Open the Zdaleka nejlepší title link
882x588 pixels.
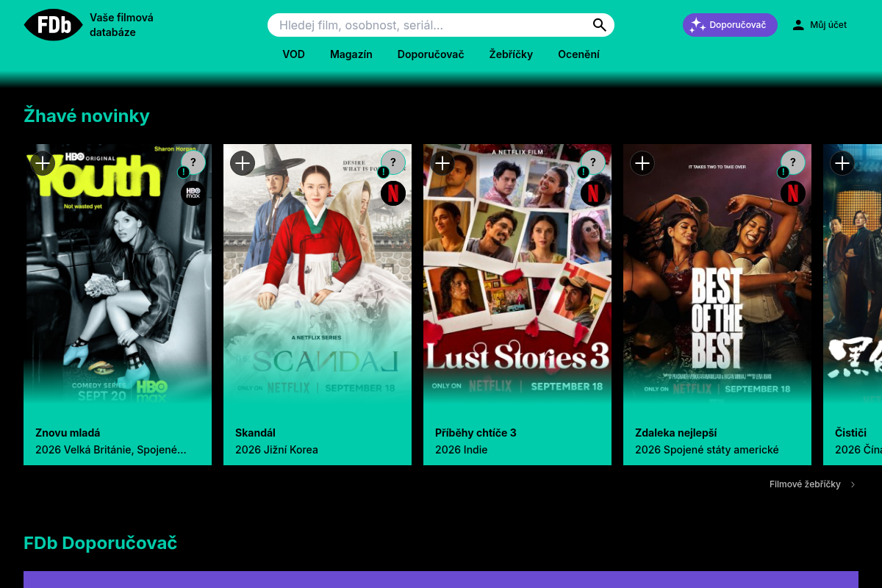coord(675,433)
